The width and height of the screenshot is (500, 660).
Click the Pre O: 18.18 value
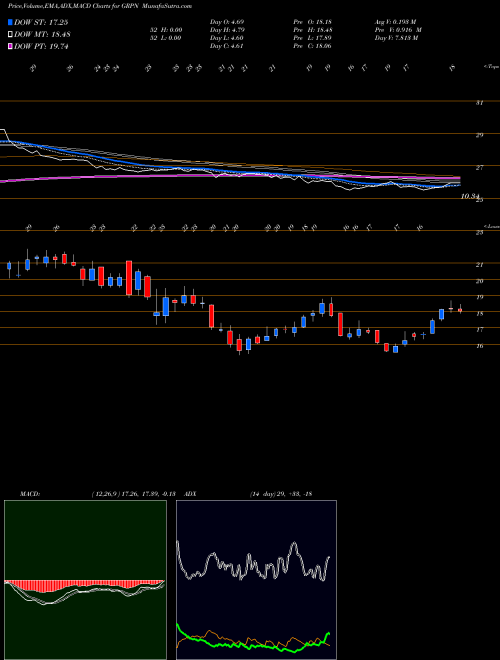tap(312, 22)
